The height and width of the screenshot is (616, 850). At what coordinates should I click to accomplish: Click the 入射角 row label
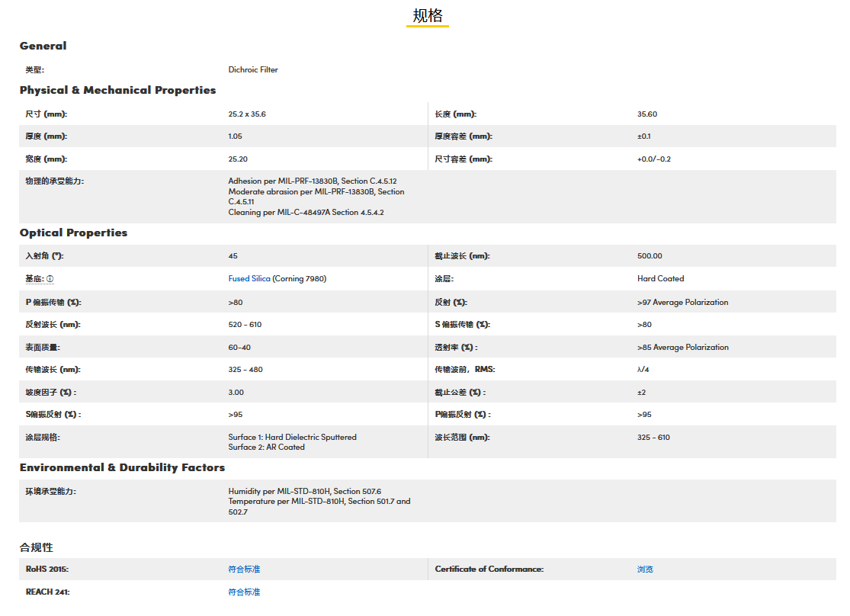pyautogui.click(x=45, y=256)
